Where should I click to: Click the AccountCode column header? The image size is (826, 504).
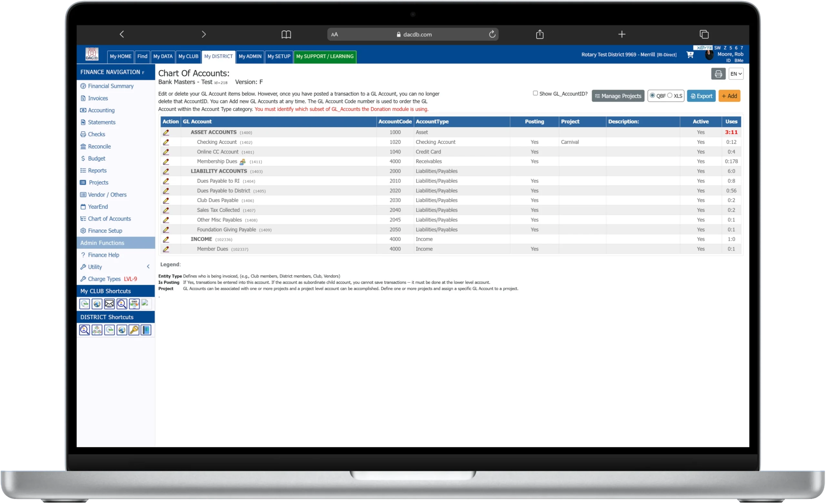click(395, 122)
